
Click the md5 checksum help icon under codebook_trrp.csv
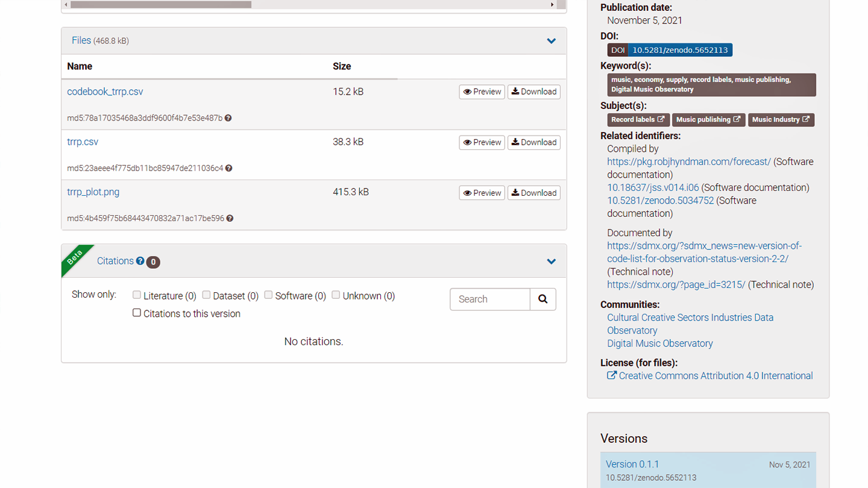tap(228, 117)
